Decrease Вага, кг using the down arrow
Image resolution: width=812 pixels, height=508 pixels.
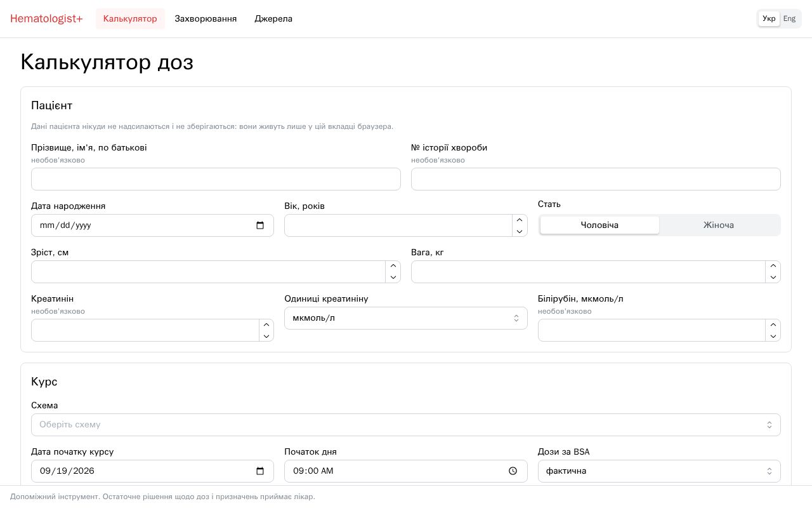(x=773, y=277)
